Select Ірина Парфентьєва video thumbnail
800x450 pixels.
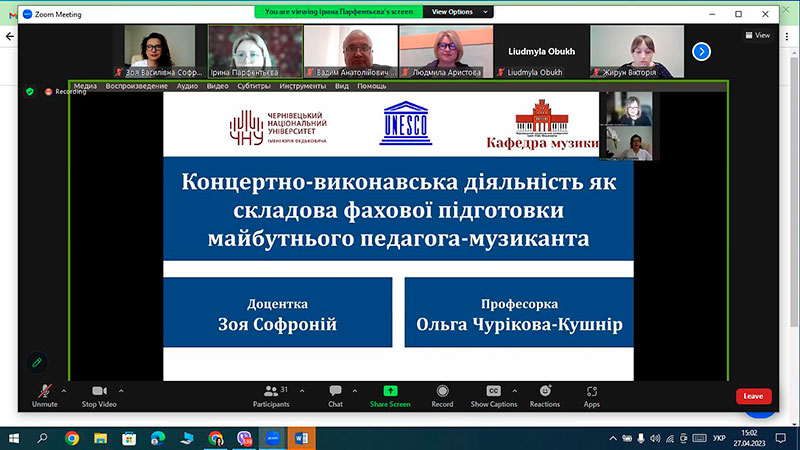tap(255, 52)
